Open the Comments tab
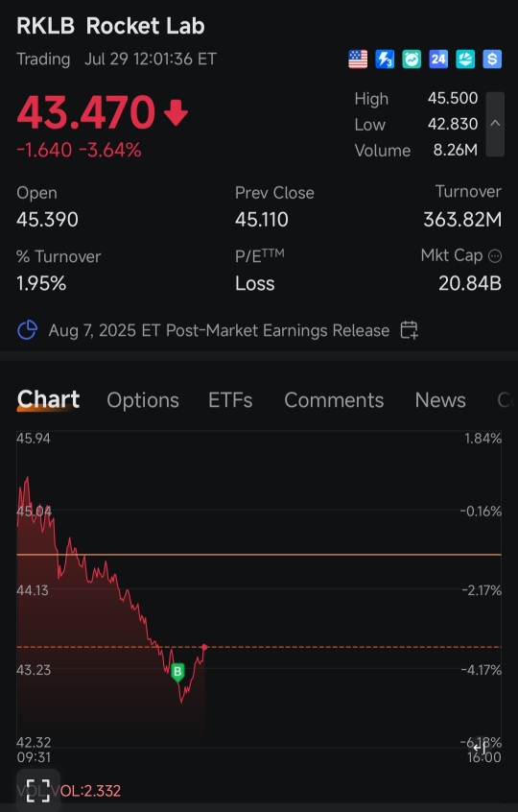The width and height of the screenshot is (518, 812). coord(334,400)
